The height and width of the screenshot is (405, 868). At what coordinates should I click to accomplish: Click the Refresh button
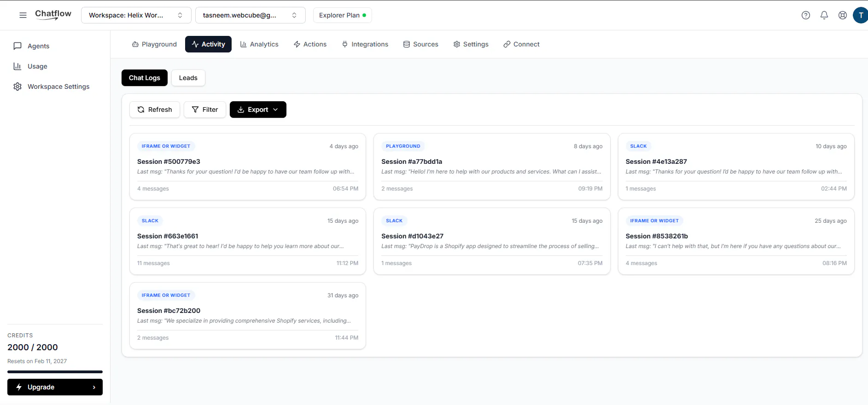tap(155, 110)
